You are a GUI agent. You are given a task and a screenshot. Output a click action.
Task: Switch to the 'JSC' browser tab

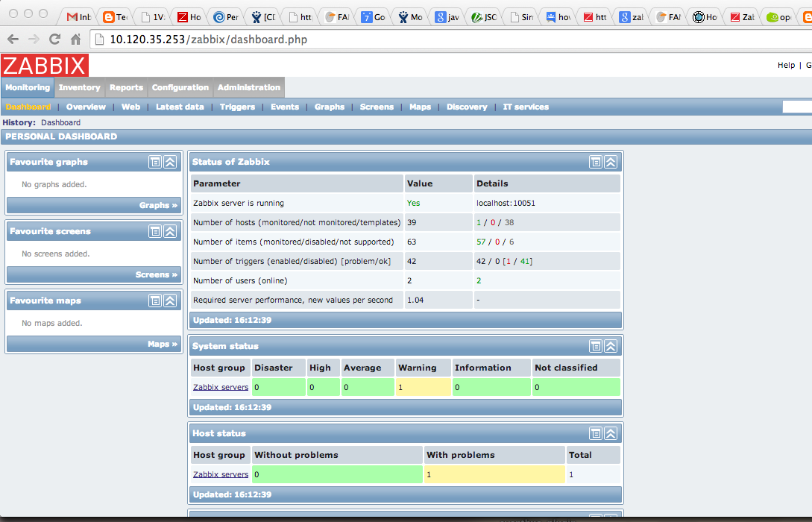tap(484, 17)
